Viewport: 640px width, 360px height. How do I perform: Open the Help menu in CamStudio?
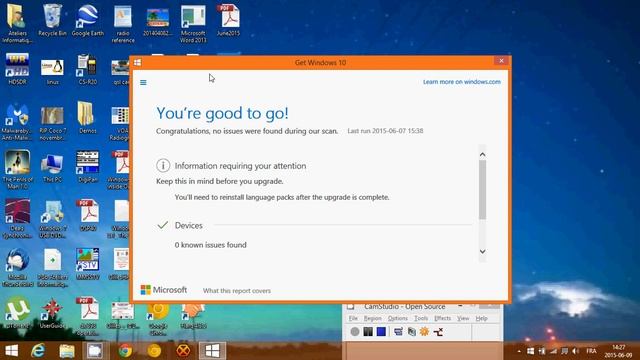[x=482, y=318]
